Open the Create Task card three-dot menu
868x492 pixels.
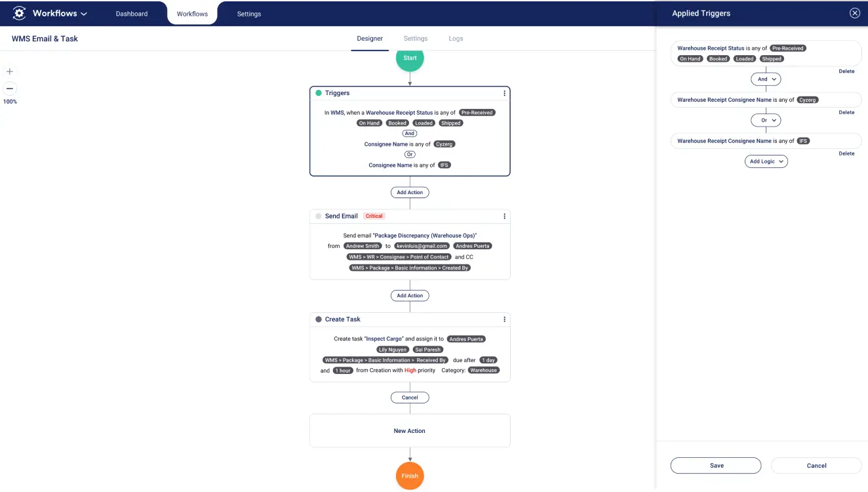coord(504,319)
